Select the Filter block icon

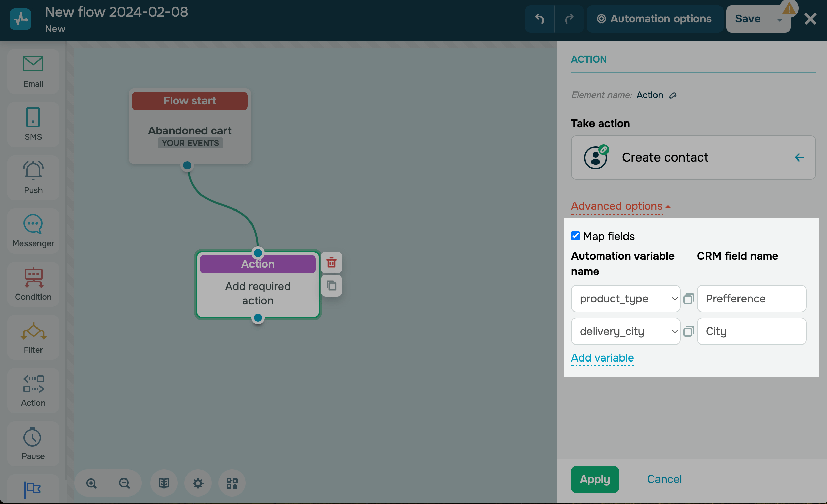(33, 337)
